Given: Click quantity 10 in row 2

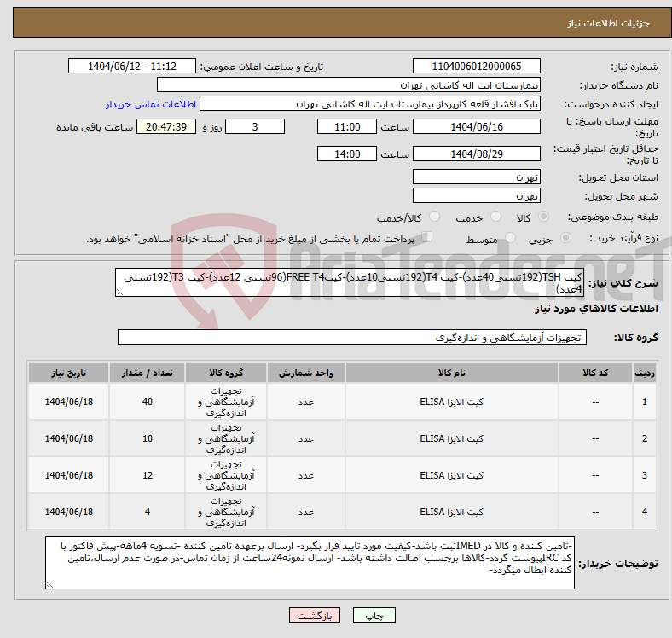Looking at the screenshot, I should click(x=148, y=438).
